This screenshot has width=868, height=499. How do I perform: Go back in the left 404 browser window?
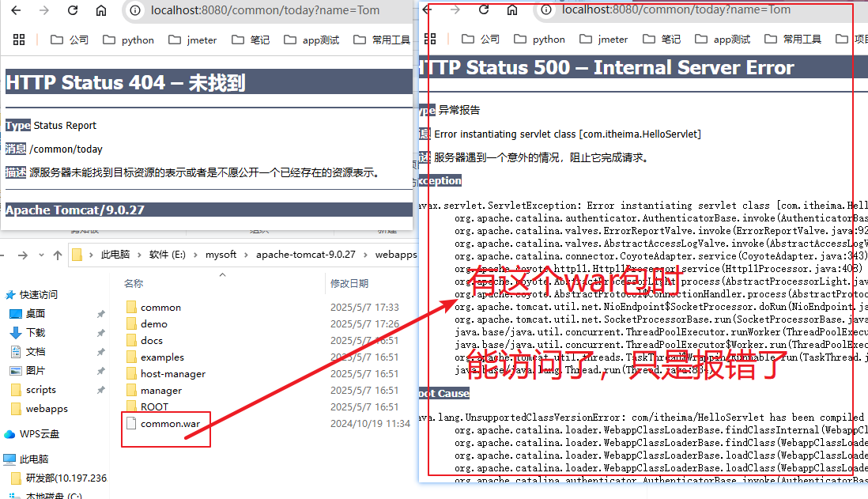(x=16, y=10)
